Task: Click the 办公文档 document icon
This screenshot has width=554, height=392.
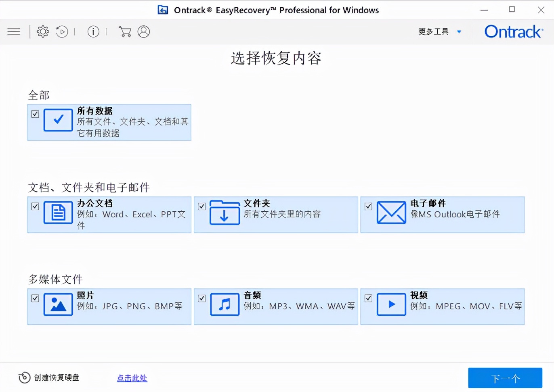Action: [58, 212]
